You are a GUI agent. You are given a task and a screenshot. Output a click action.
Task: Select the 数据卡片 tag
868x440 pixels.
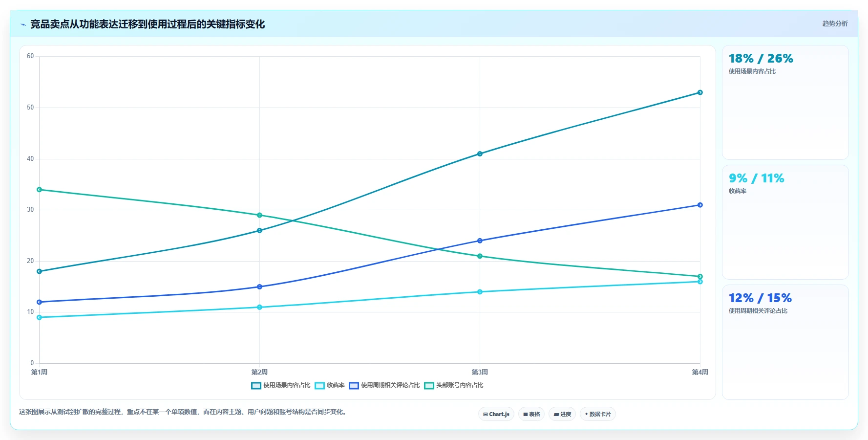tap(597, 414)
